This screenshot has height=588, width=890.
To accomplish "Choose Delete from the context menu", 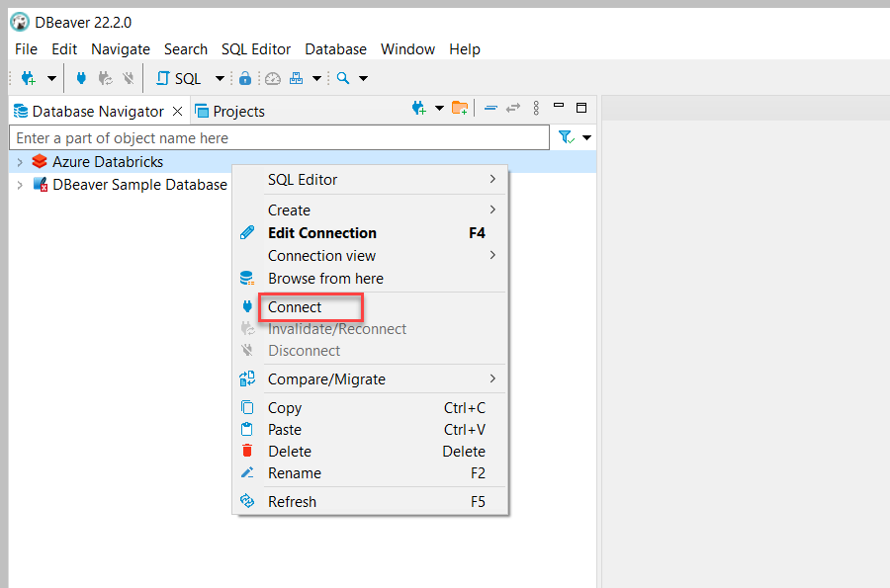I will click(x=370, y=452).
